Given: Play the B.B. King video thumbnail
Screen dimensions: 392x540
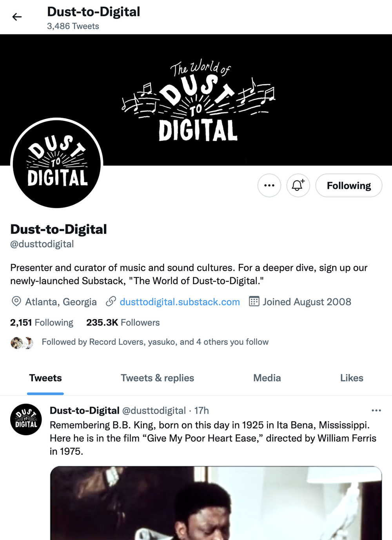Looking at the screenshot, I should click(x=216, y=503).
